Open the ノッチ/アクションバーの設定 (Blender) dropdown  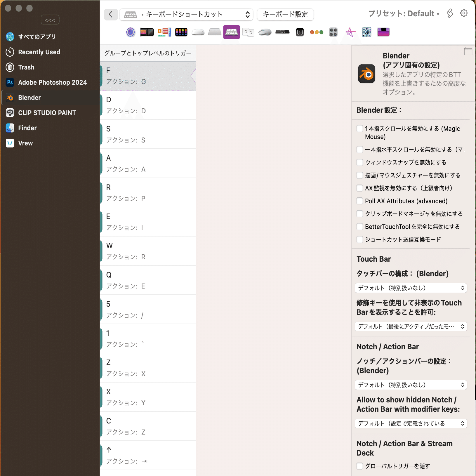(411, 385)
